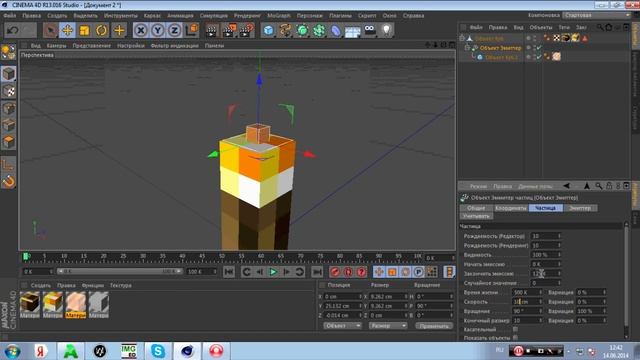Add a Cube primitive object

(x=268, y=30)
